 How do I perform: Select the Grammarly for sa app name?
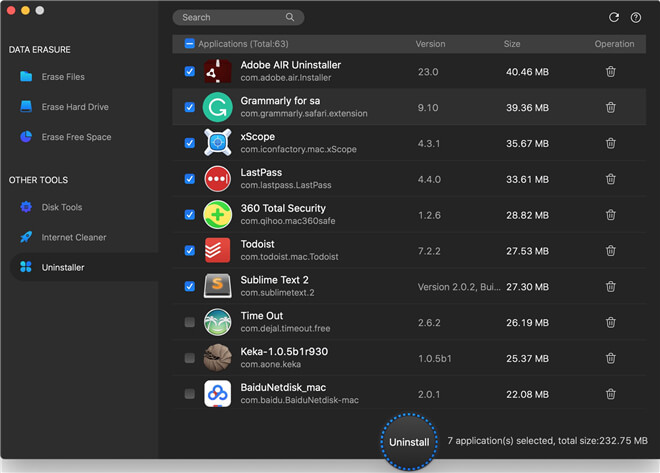tap(280, 101)
